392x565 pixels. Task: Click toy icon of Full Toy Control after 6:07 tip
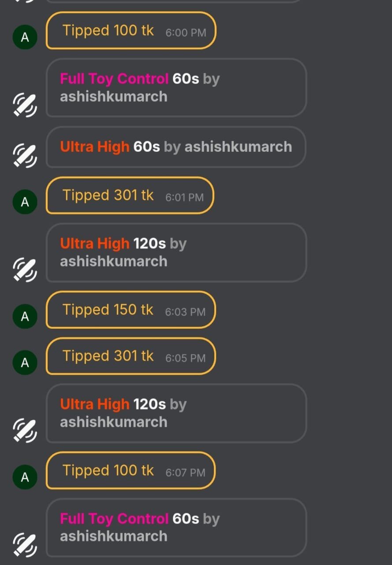point(25,545)
